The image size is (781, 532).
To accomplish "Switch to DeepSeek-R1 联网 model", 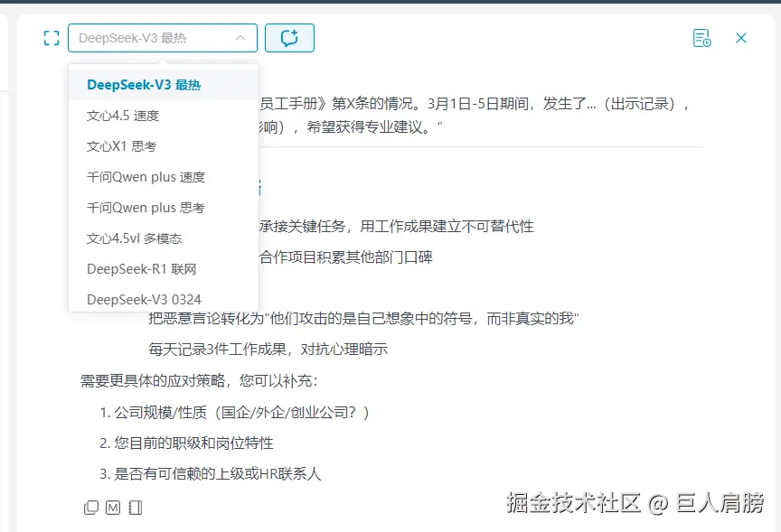I will pyautogui.click(x=164, y=269).
